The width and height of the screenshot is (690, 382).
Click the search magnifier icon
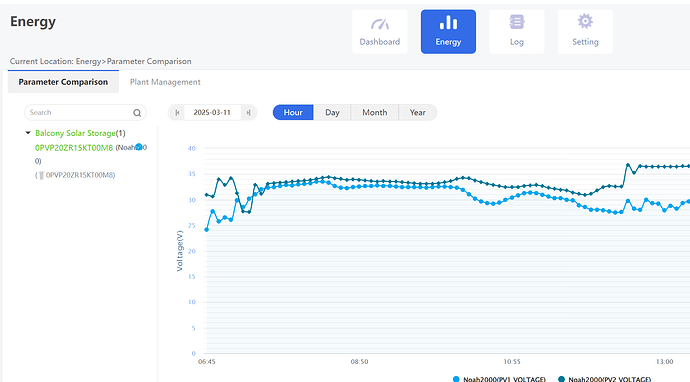[x=137, y=113]
